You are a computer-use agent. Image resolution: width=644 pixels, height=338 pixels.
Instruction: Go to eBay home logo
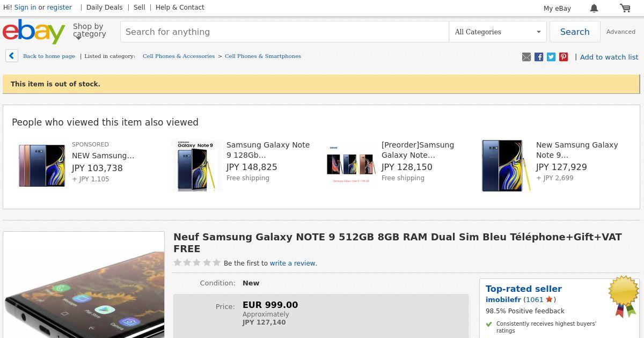tap(34, 32)
